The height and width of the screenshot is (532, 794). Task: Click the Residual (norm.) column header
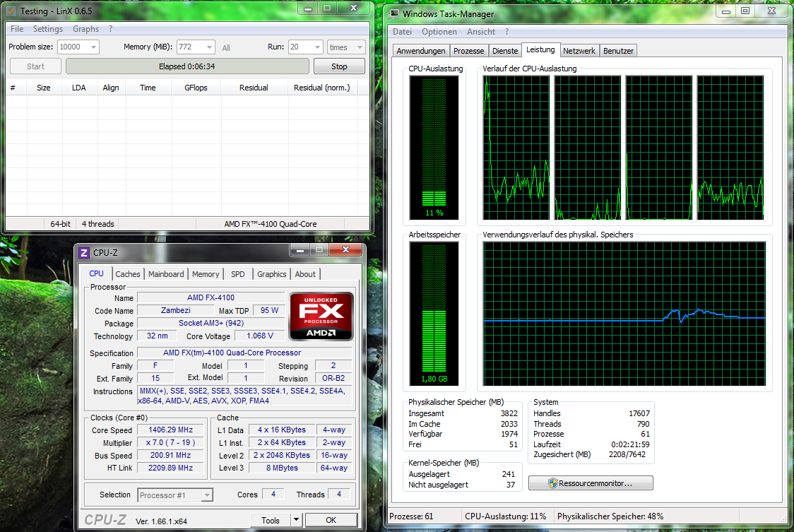coord(322,88)
